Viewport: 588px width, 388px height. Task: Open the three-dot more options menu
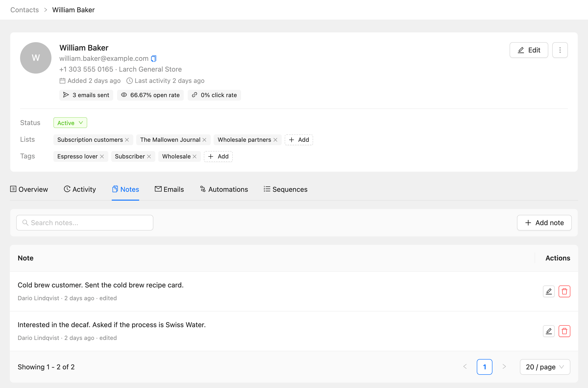click(x=560, y=50)
